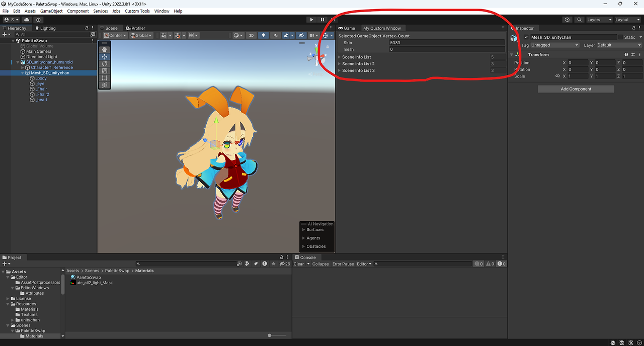Screen dimensions: 644x346
Task: Open Transform component preset icon
Action: click(633, 54)
